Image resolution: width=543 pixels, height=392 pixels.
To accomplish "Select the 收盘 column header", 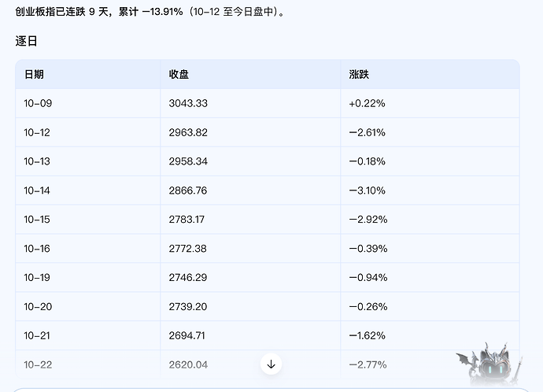I will click(179, 75).
